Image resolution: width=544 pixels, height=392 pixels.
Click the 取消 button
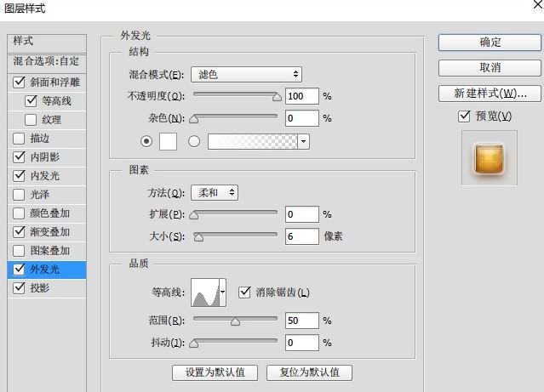click(490, 67)
